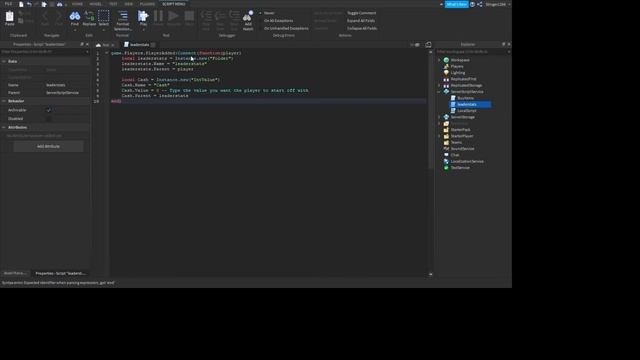Click the binoculars icon in quick access bar

[60, 4]
